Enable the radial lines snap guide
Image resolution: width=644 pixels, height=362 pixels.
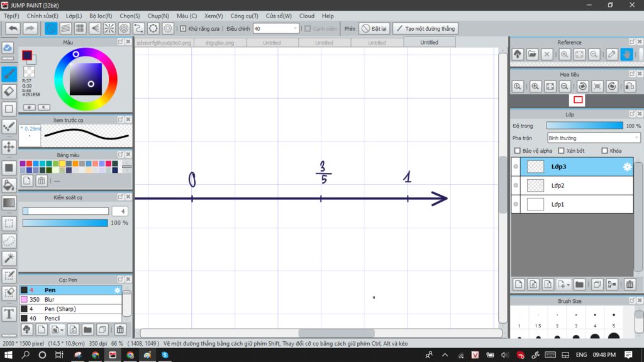pyautogui.click(x=109, y=28)
